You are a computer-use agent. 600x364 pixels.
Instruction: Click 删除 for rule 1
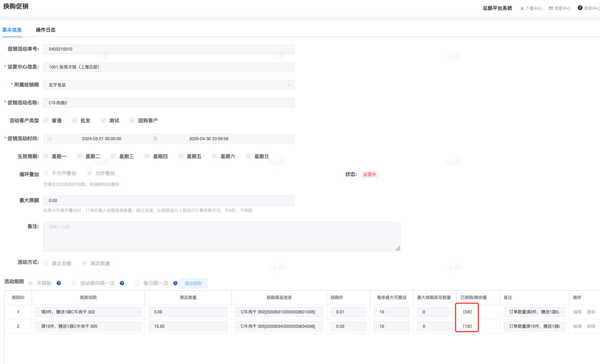(x=591, y=312)
